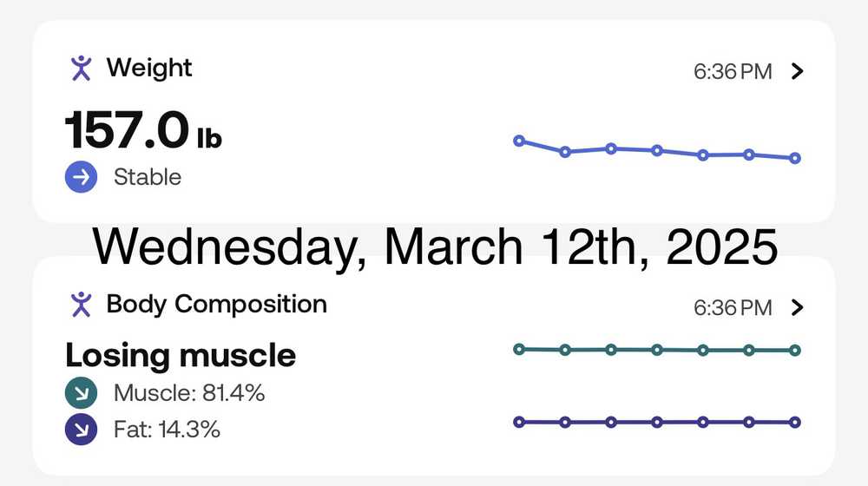Image resolution: width=868 pixels, height=486 pixels.
Task: Tap the last point on weight chart
Action: [x=795, y=158]
